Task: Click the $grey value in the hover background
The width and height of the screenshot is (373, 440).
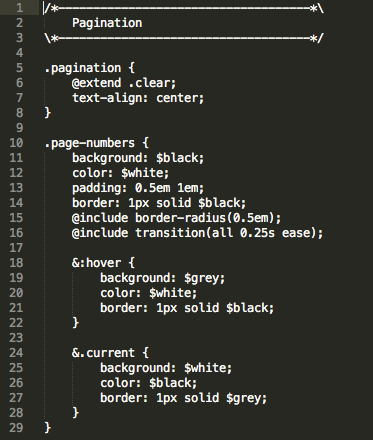Action: pos(201,278)
